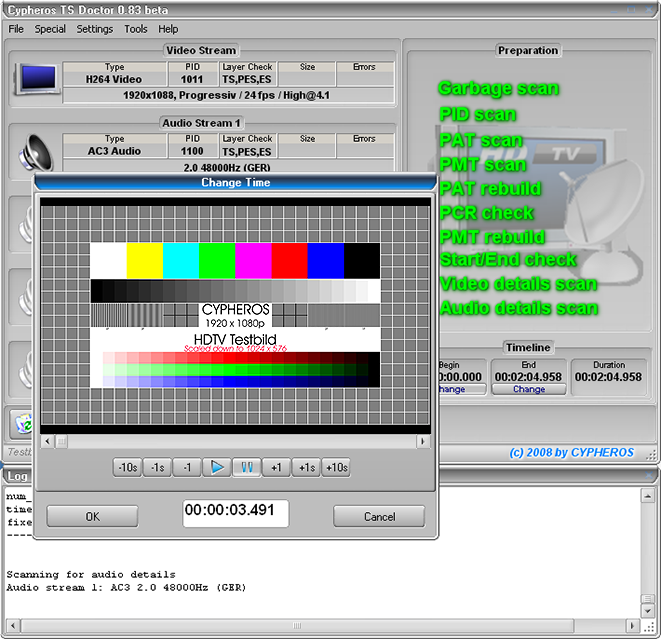Confirm the time change with OK

(x=92, y=516)
